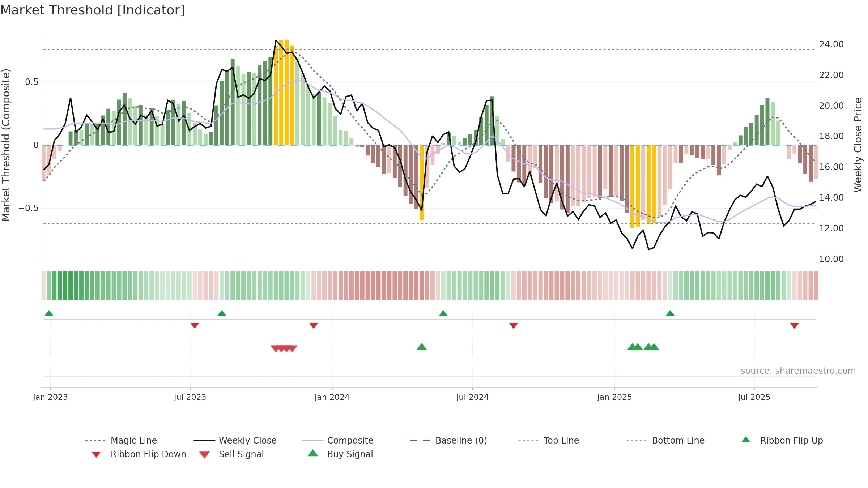Click the Market Threshold (Composite) axis title
The image size is (868, 488).
pyautogui.click(x=6, y=145)
